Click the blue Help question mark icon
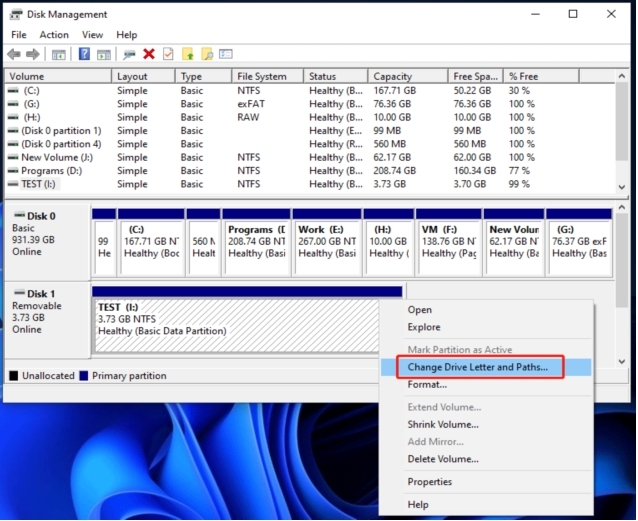 [84, 54]
